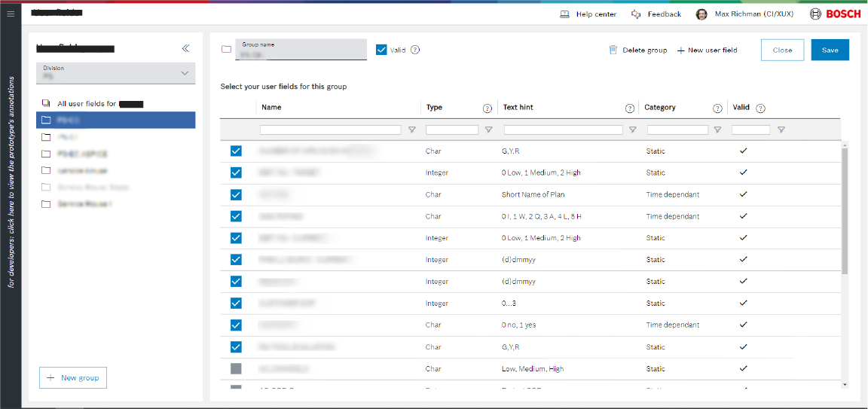Viewport: 868px width, 409px height.
Task: Collapse the left sidebar with double chevron
Action: tap(185, 49)
